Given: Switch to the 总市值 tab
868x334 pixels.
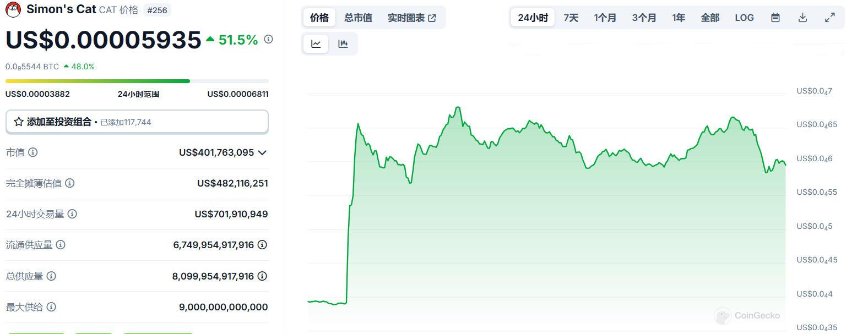Looking at the screenshot, I should tap(358, 18).
